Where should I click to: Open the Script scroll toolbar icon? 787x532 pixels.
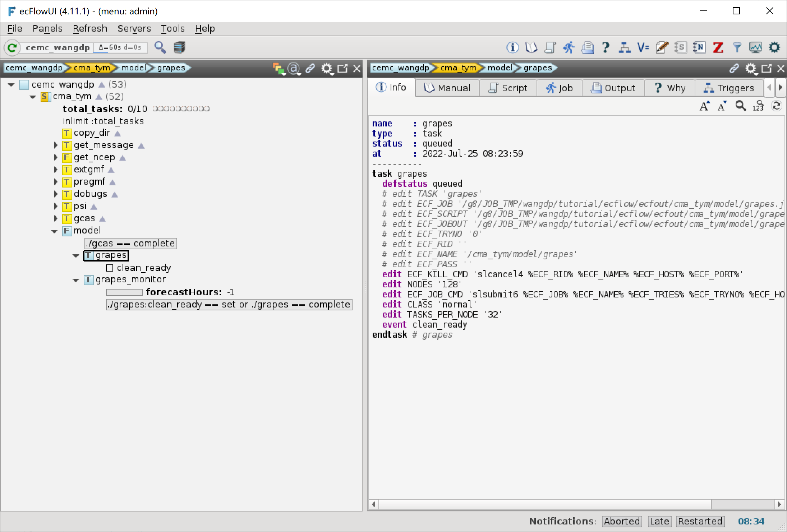[x=550, y=47]
